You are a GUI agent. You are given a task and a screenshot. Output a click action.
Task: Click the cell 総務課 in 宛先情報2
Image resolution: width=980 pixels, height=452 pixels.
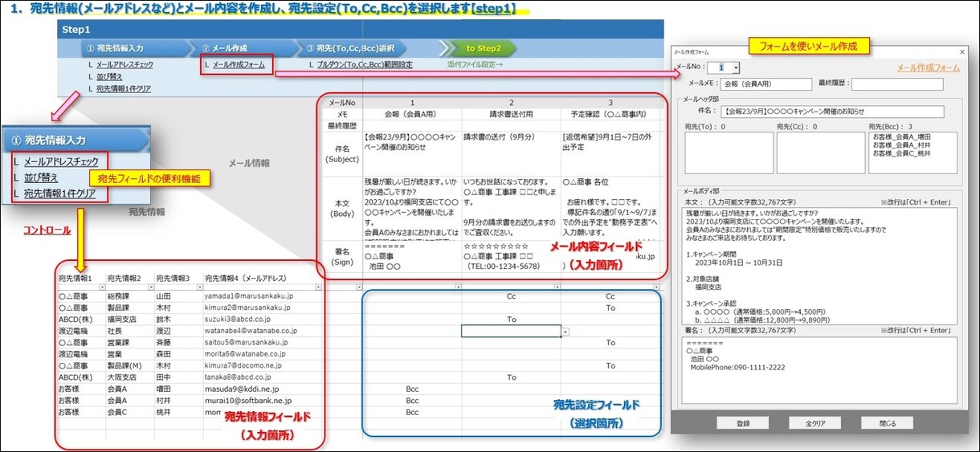point(129,296)
